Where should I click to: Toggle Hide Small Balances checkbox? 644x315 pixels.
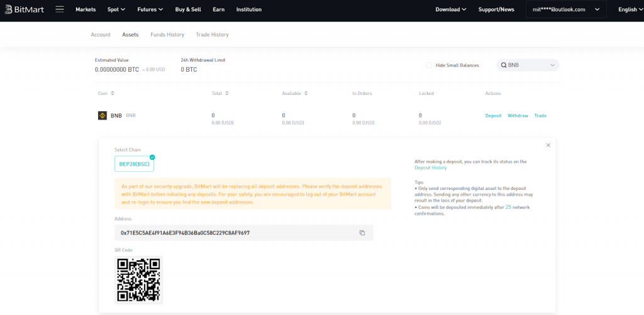pyautogui.click(x=429, y=65)
